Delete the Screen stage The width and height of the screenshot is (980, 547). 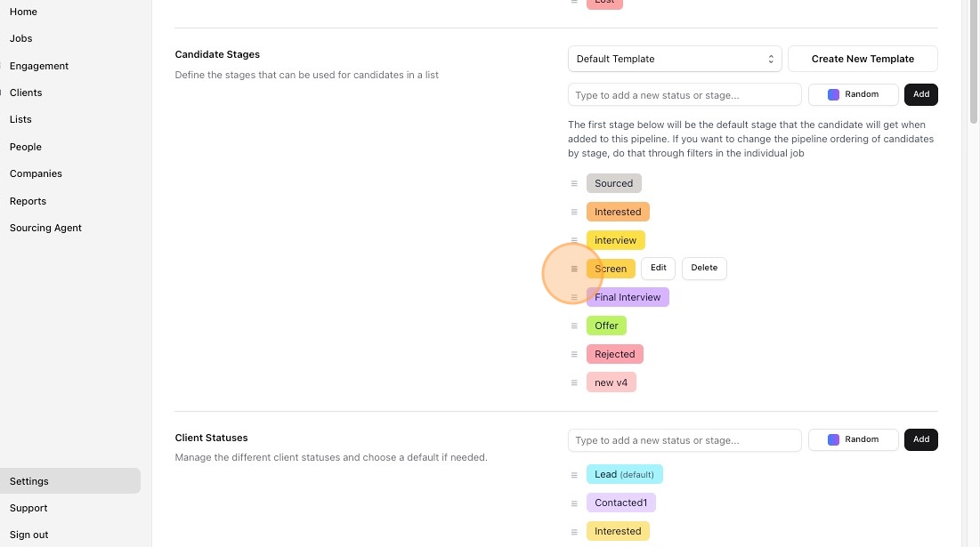pos(704,268)
